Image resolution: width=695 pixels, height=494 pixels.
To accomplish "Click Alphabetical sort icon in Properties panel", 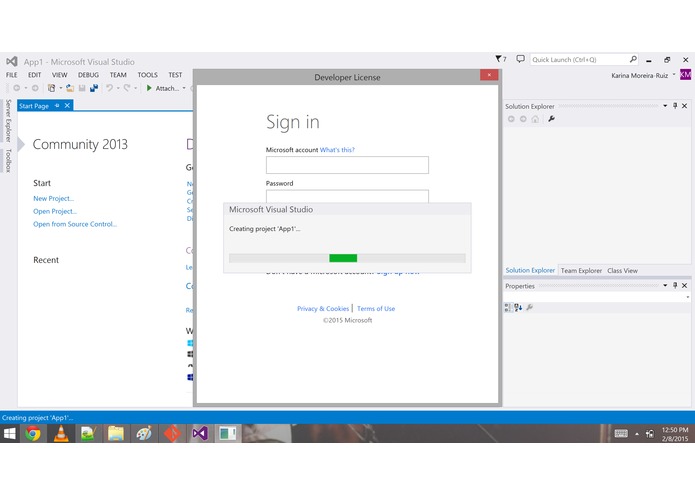I will pos(518,307).
